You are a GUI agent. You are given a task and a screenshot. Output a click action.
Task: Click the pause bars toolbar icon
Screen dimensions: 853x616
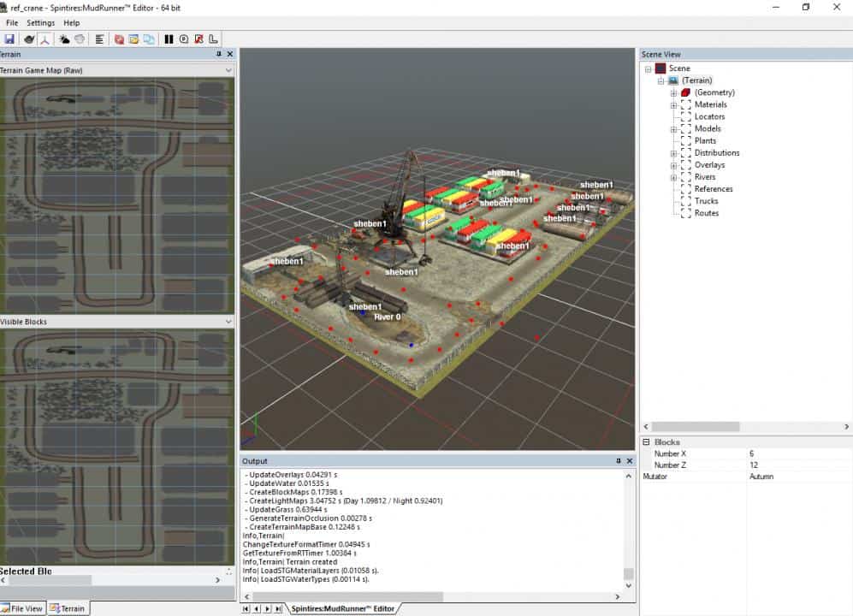point(169,39)
